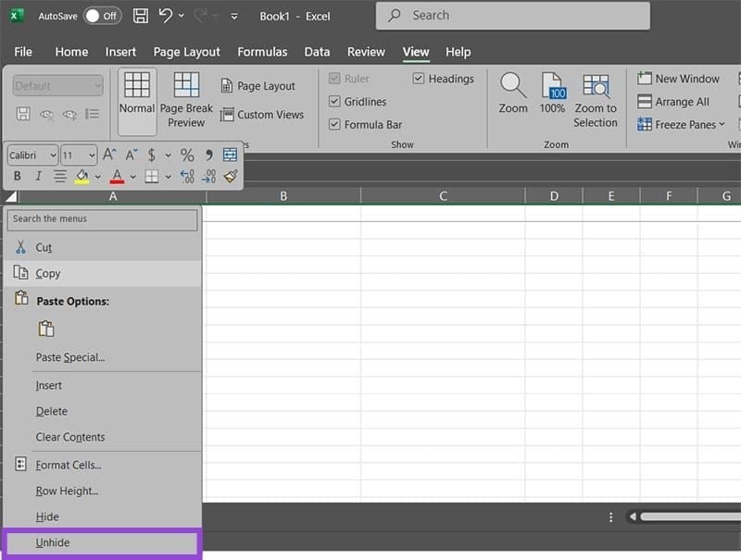Disable the Formula Bar checkbox
Viewport: 741px width, 560px height.
pyautogui.click(x=335, y=125)
